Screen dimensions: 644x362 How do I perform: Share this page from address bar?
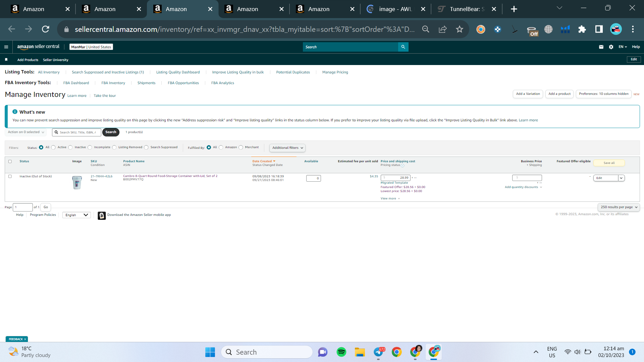point(443,29)
